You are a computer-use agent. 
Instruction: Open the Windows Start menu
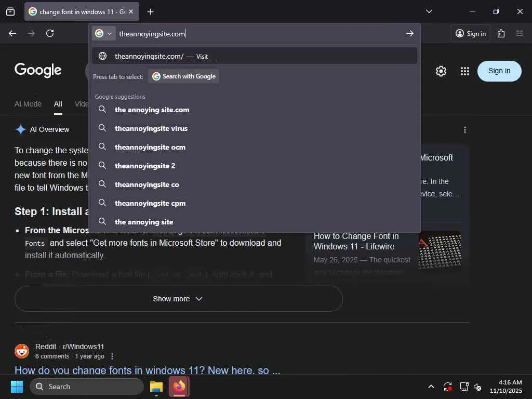pos(17,387)
